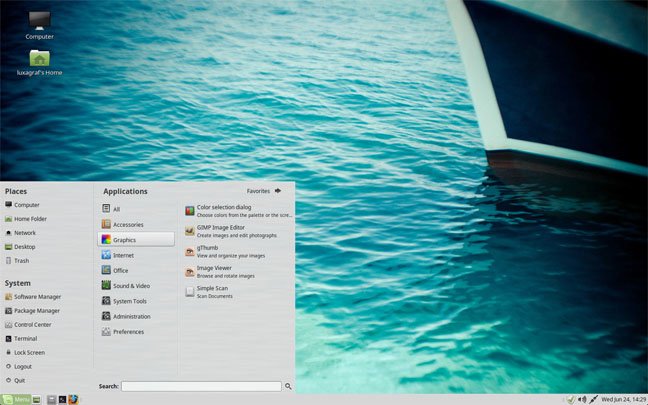This screenshot has height=405, width=648.
Task: Open the Color selection dialog app
Action: tap(235, 210)
